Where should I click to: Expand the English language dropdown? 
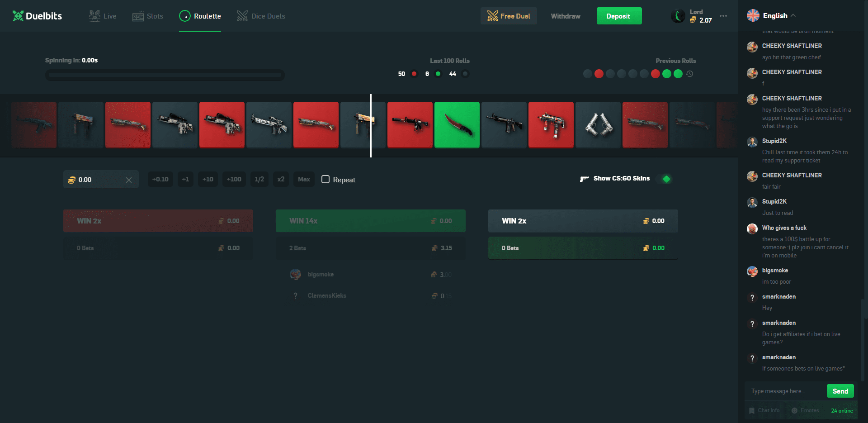[779, 16]
